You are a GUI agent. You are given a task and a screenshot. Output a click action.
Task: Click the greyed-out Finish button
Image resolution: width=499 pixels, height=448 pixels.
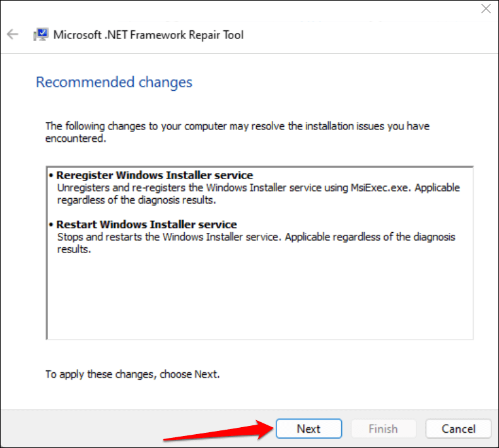tap(383, 428)
